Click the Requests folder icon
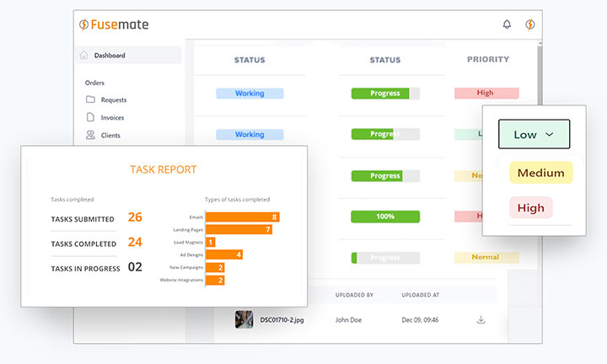This screenshot has width=607, height=364. (x=90, y=99)
